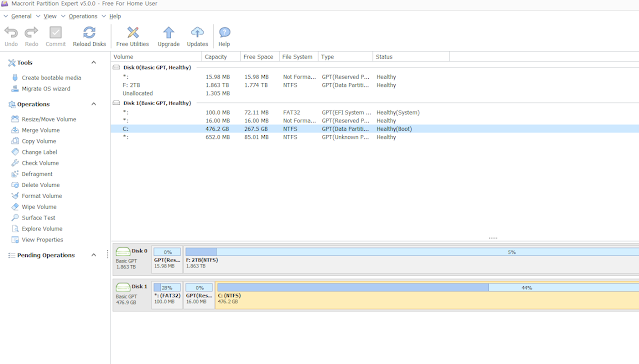The width and height of the screenshot is (639, 364).
Task: Select the Disk 0 15.98 MB reserved row
Action: (x=375, y=77)
